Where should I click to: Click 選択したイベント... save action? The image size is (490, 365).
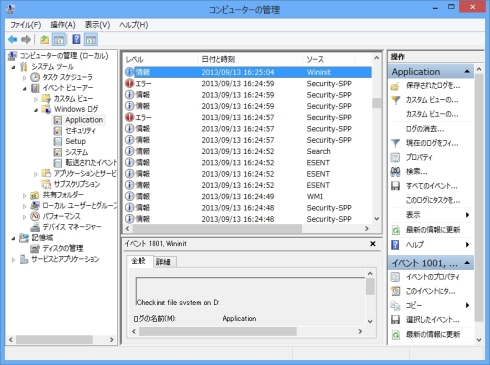(x=432, y=320)
